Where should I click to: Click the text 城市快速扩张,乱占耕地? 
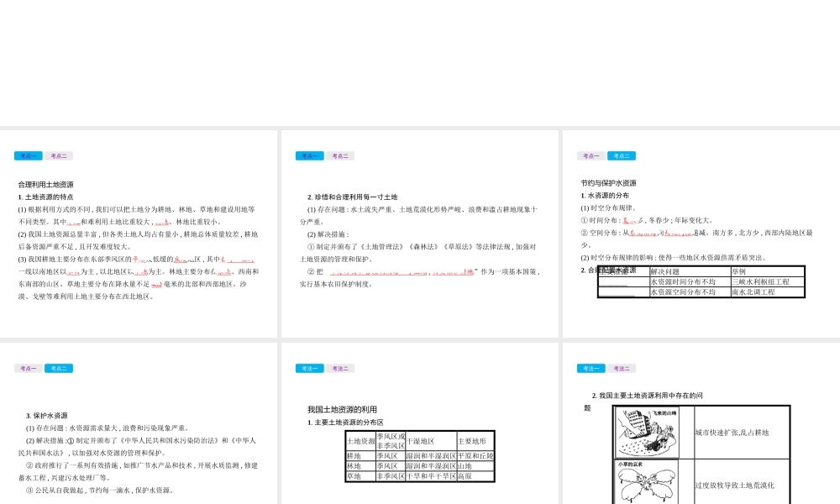pyautogui.click(x=732, y=433)
